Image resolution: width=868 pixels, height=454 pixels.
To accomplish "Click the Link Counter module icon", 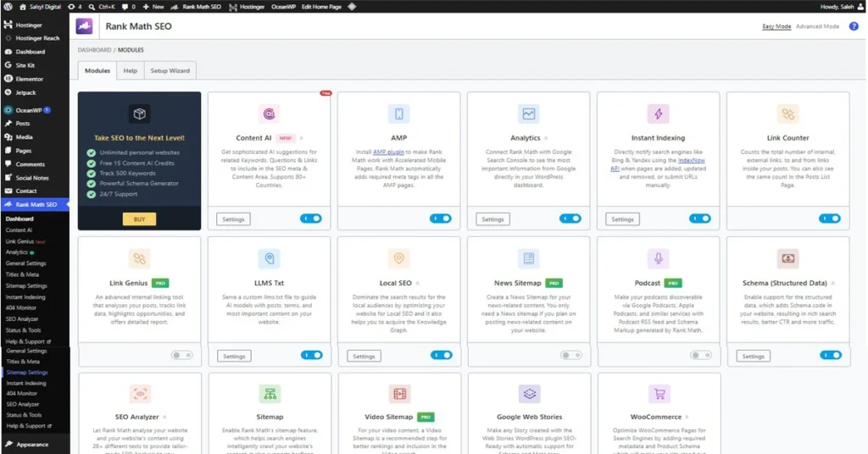I will click(x=787, y=113).
